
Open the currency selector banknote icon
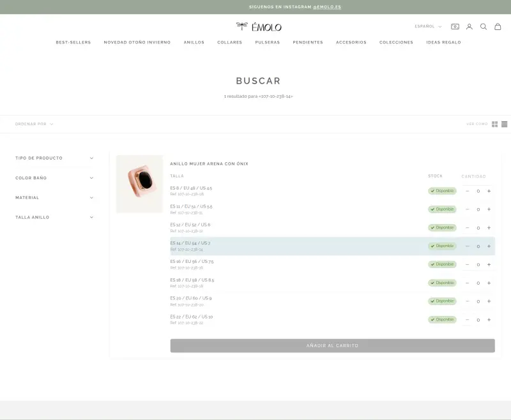pos(455,27)
